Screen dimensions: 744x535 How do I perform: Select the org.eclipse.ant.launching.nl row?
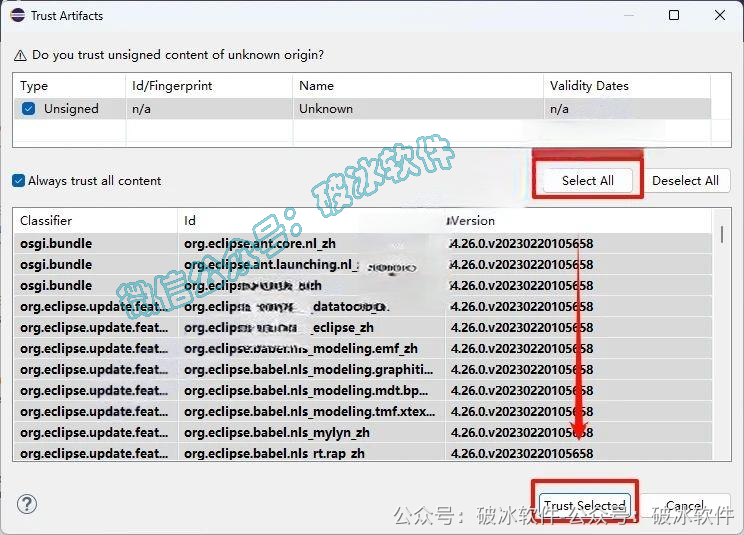point(363,265)
